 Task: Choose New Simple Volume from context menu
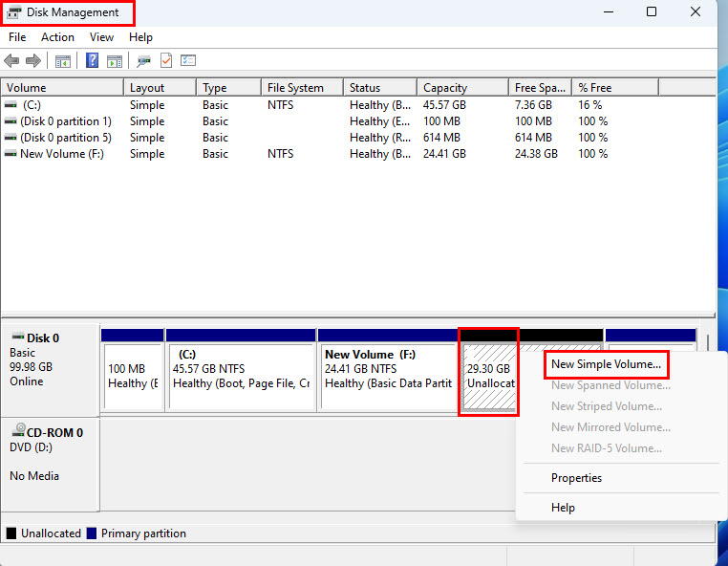click(x=606, y=364)
